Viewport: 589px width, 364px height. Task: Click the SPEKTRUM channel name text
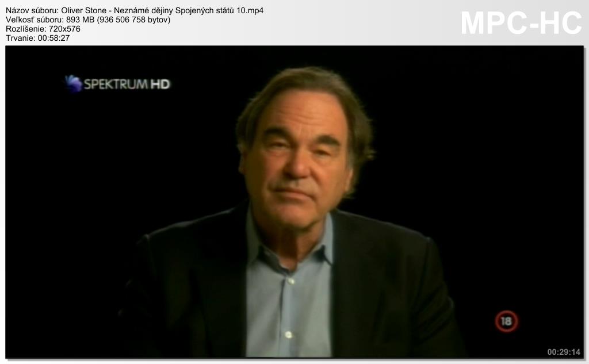coord(116,84)
